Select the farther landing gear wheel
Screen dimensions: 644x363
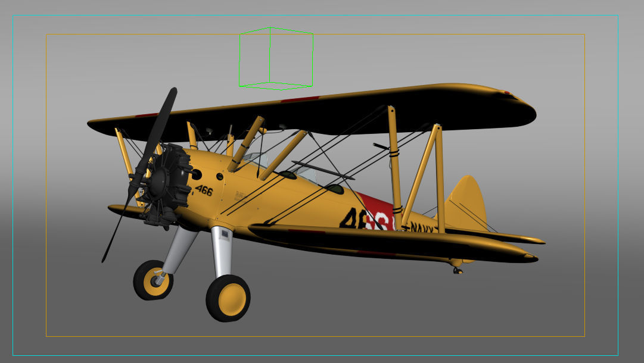153,280
